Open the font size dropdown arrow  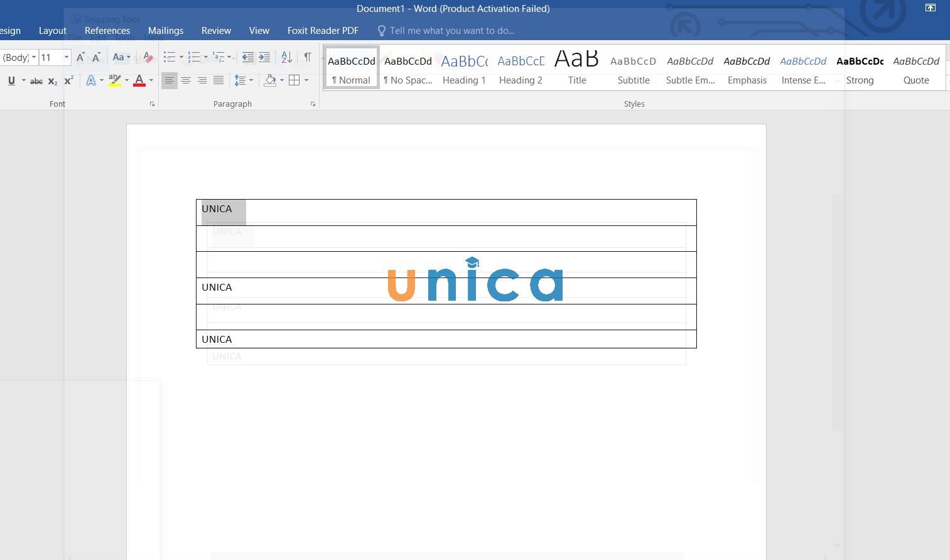click(x=67, y=57)
